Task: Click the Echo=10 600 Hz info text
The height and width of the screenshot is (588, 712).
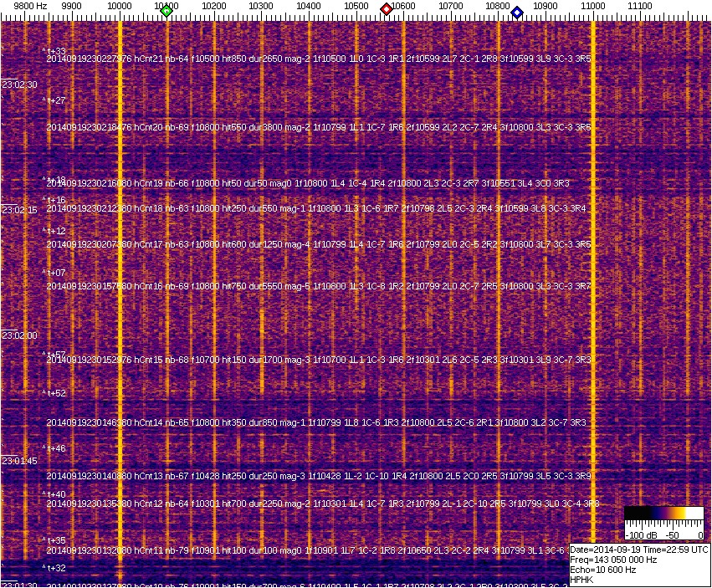Action: point(603,570)
